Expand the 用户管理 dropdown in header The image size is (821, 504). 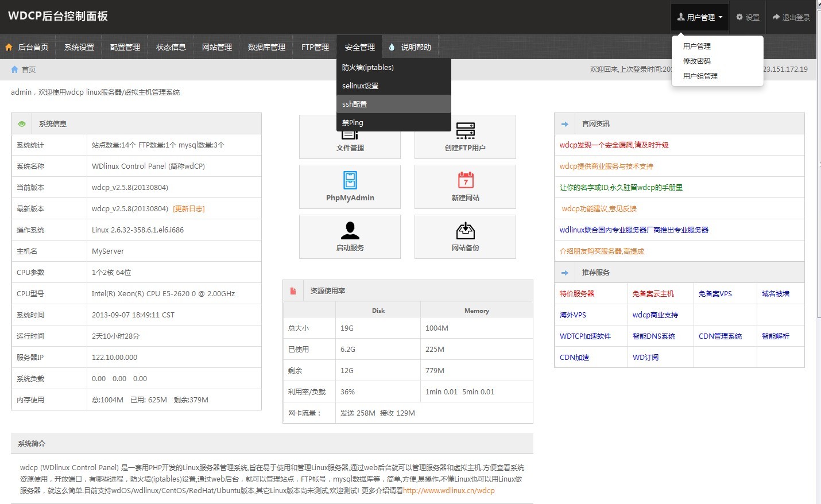click(x=699, y=17)
